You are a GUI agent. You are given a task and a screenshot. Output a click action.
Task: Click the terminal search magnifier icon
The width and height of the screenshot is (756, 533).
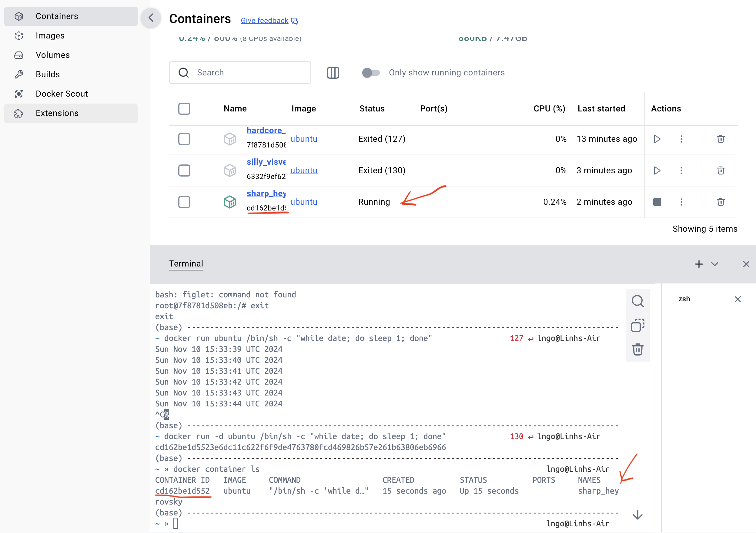tap(637, 301)
